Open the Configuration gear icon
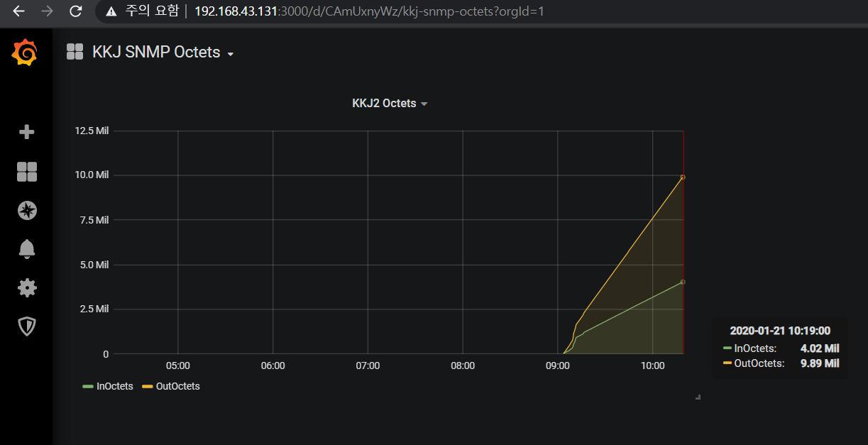The width and height of the screenshot is (868, 445). coord(27,287)
